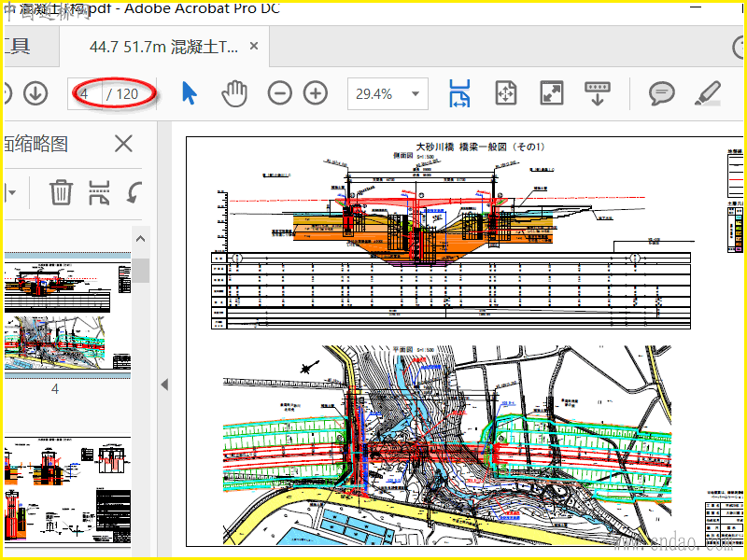Close the page thumbnails panel

coord(123,144)
